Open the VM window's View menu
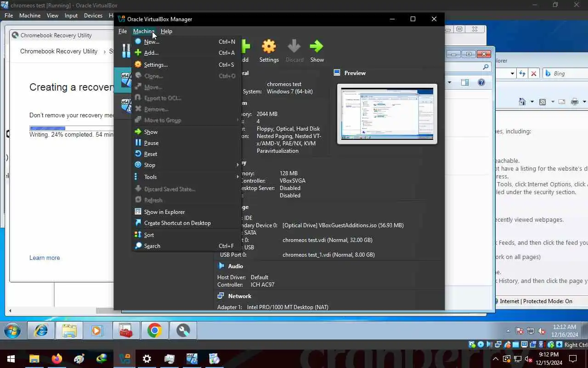The image size is (588, 368). (x=52, y=16)
